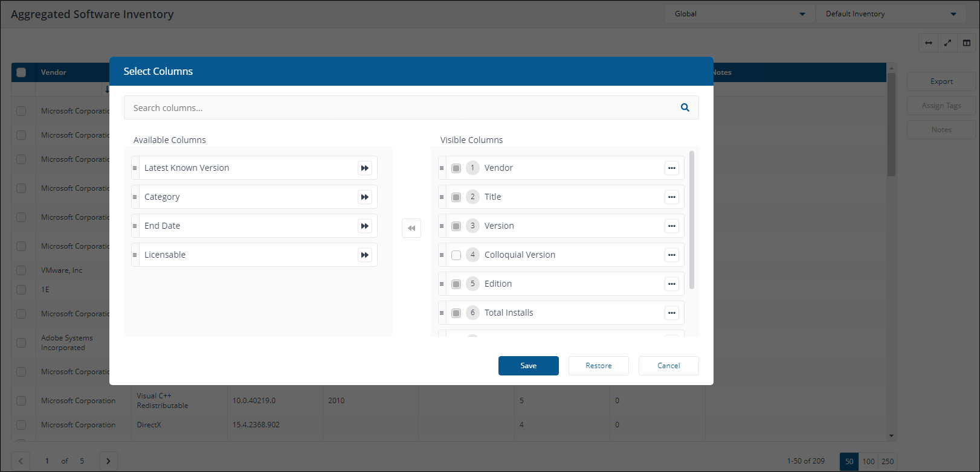Click the Visible Columns list scrollbar
980x472 pixels.
pos(692,220)
